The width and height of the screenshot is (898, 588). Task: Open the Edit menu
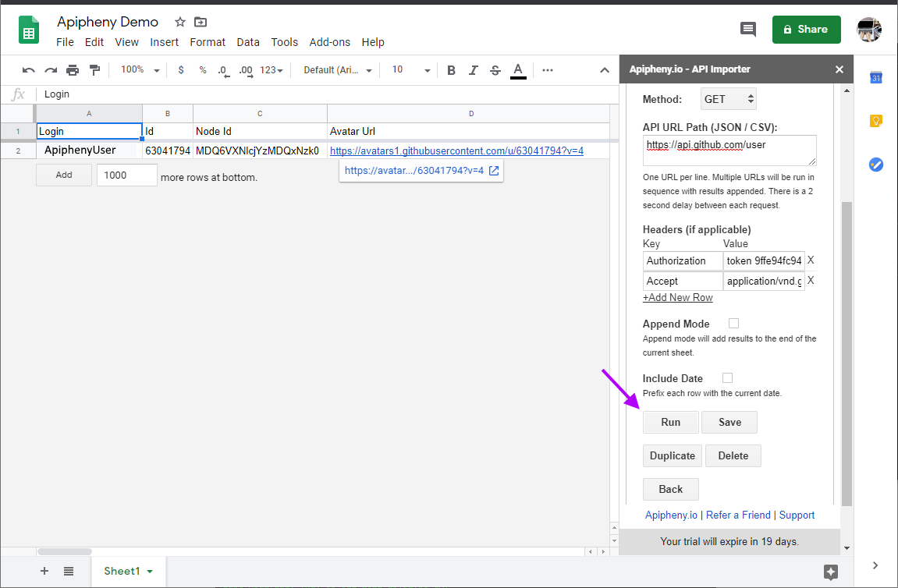(x=94, y=42)
